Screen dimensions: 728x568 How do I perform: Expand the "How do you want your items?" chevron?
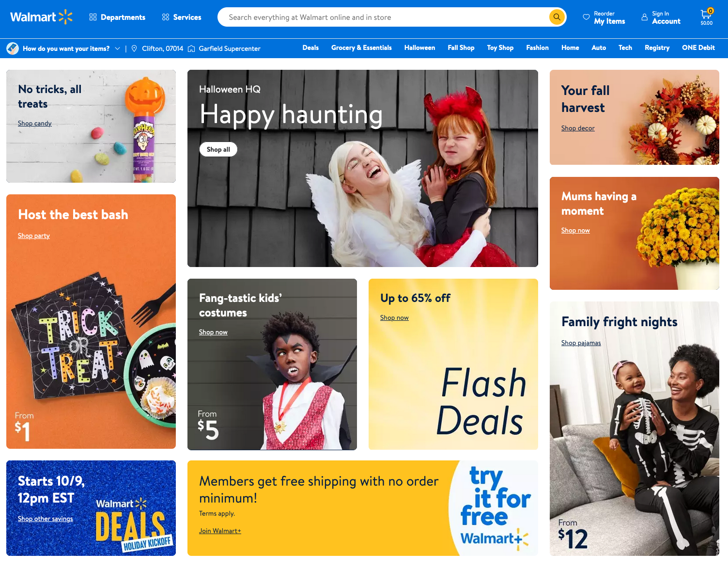tap(117, 48)
